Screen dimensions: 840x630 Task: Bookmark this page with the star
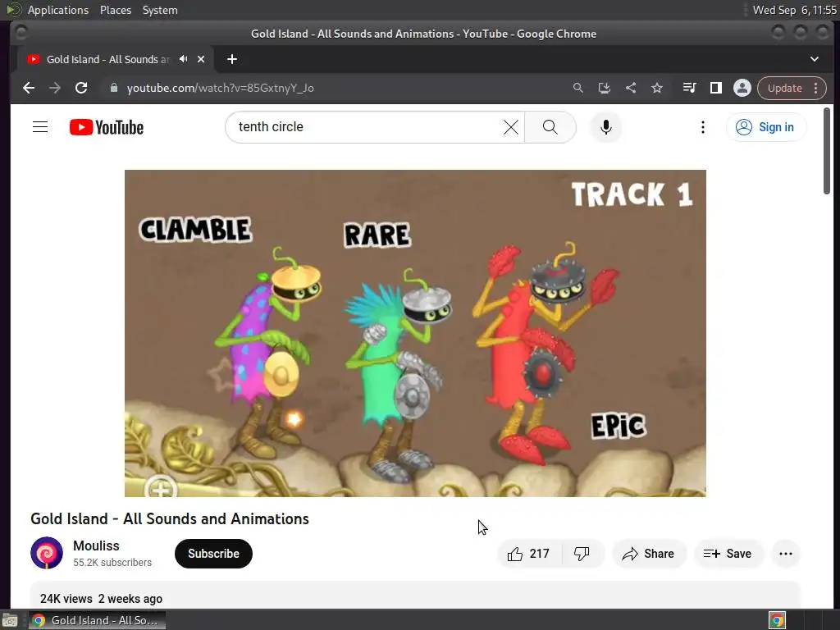[657, 88]
